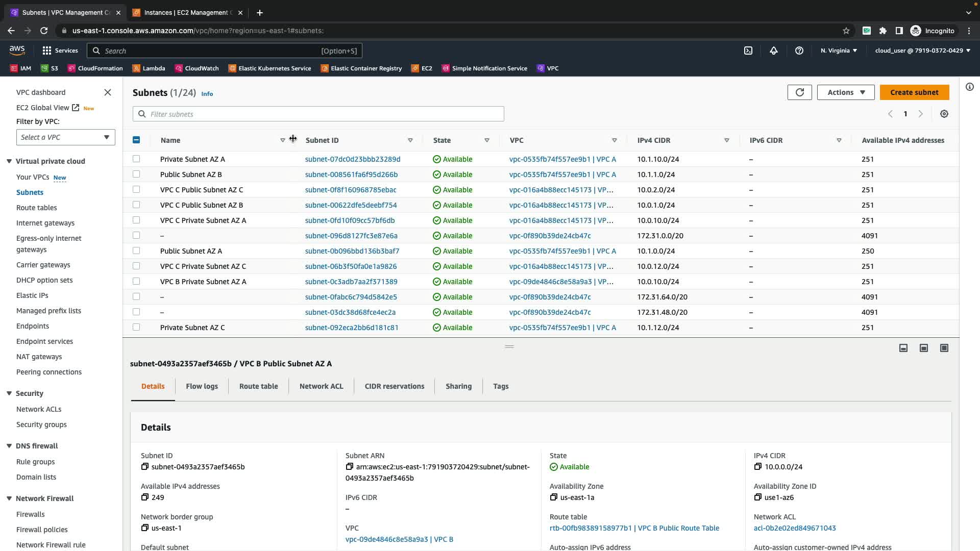Click the refresh subnets button
The width and height of the screenshot is (980, 551).
799,92
